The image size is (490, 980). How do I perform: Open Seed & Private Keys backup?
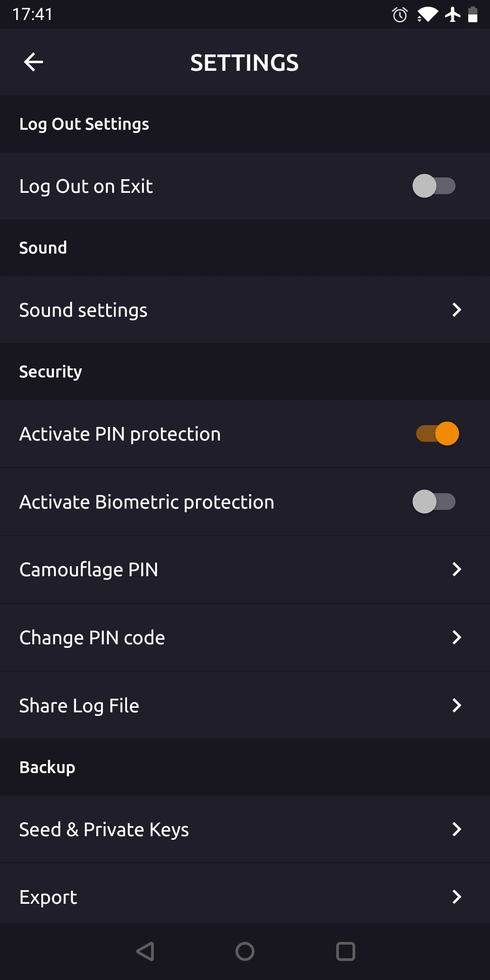104,829
